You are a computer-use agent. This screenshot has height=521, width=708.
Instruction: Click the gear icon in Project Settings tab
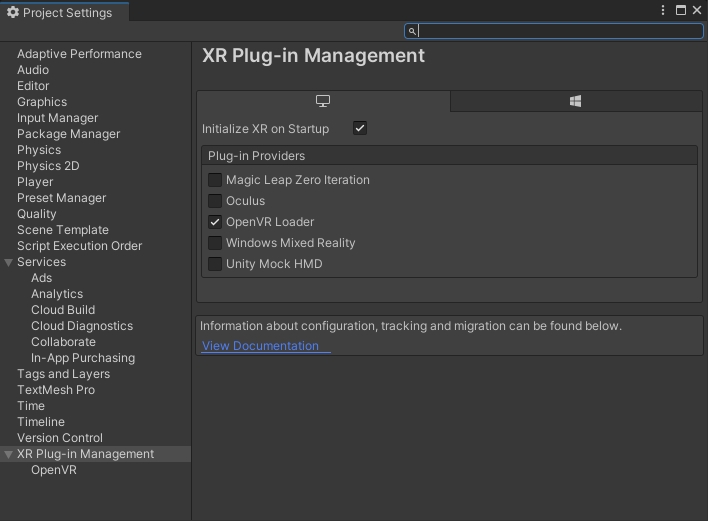pos(13,12)
